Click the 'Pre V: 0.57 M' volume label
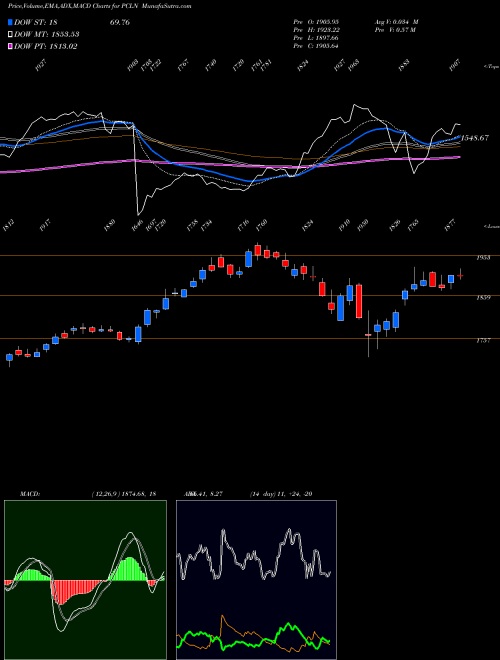The width and height of the screenshot is (500, 660). point(395,30)
